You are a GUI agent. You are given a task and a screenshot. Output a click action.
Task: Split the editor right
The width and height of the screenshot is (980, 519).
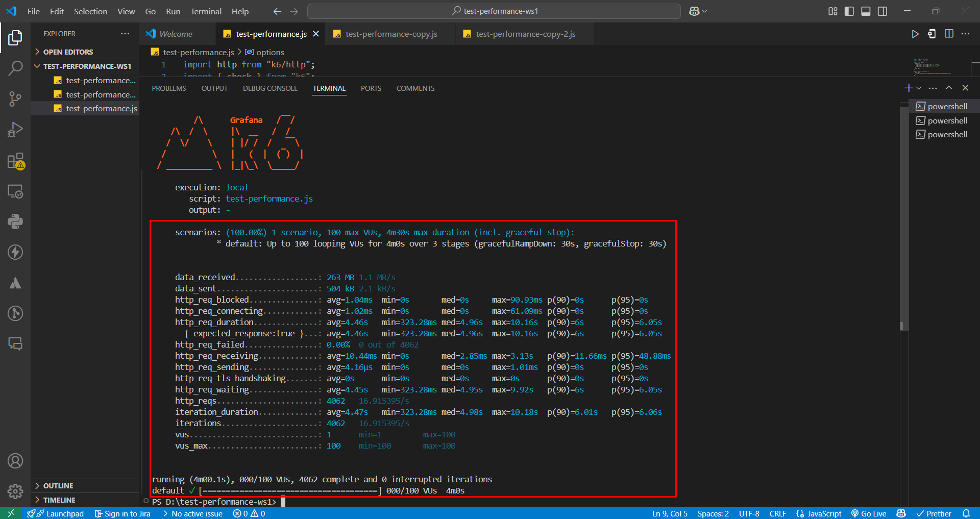click(x=949, y=34)
